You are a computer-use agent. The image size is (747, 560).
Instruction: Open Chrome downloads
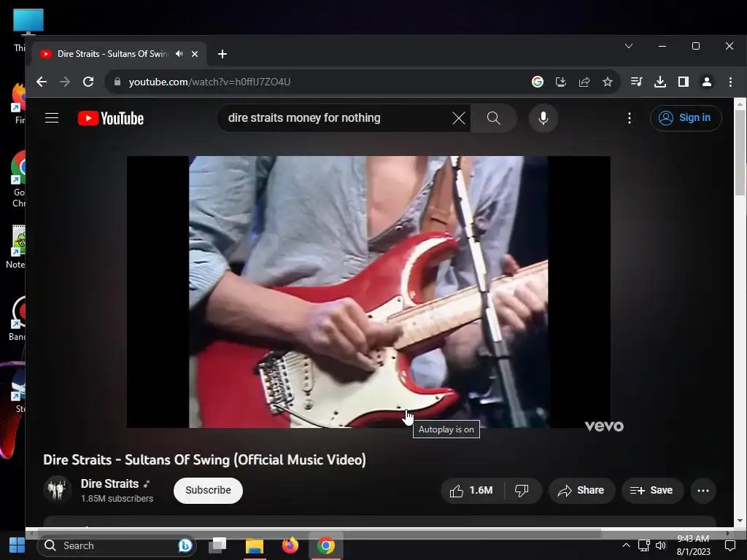tap(659, 82)
